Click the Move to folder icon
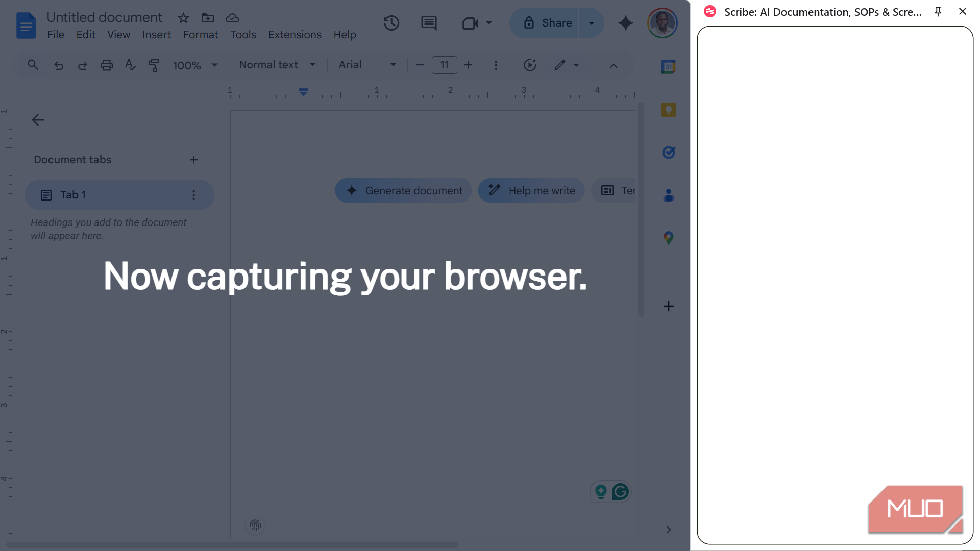 tap(208, 18)
